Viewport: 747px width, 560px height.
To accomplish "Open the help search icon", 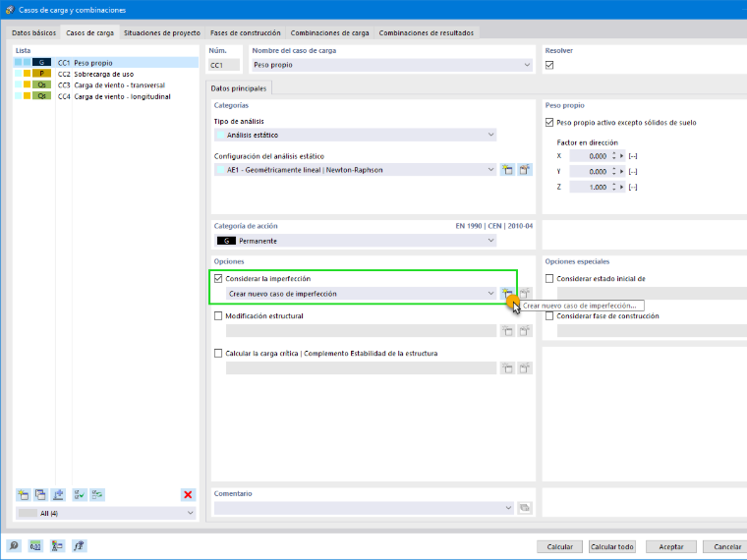I will [x=14, y=545].
